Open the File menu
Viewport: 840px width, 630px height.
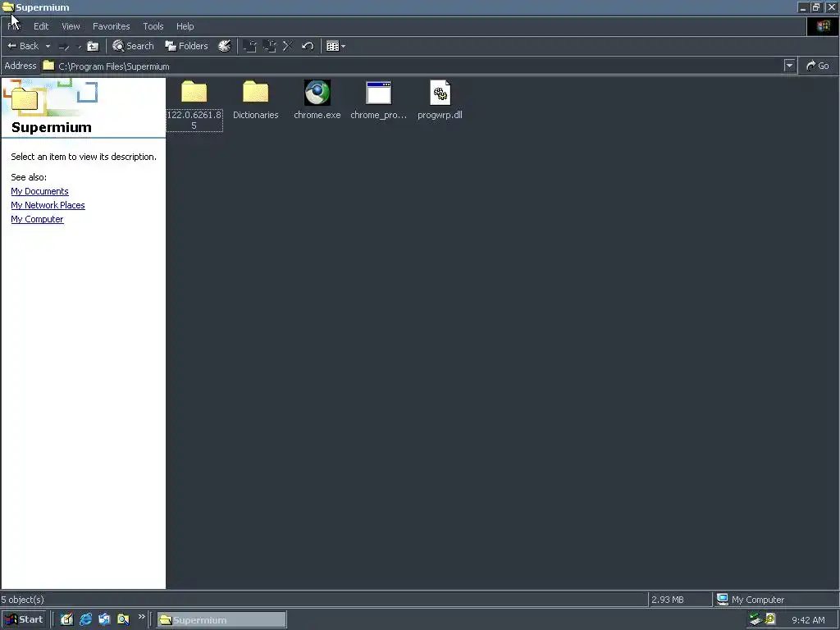tap(14, 26)
